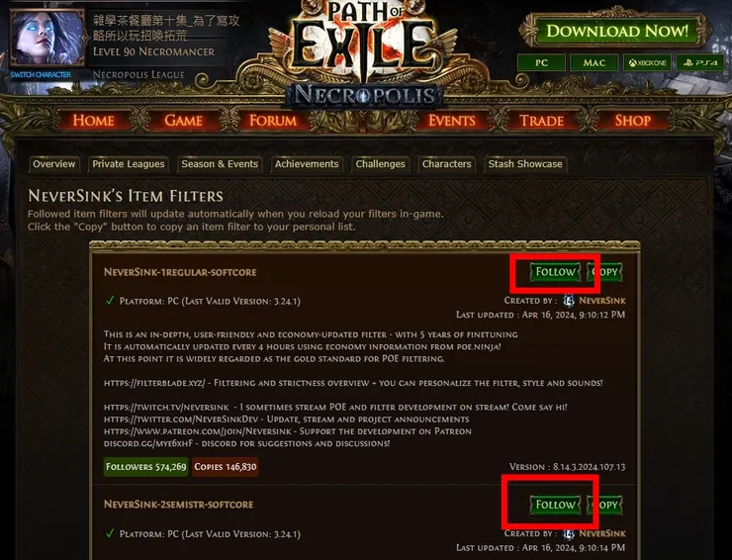The height and width of the screenshot is (560, 732).
Task: Open the Achievements tab
Action: [307, 164]
